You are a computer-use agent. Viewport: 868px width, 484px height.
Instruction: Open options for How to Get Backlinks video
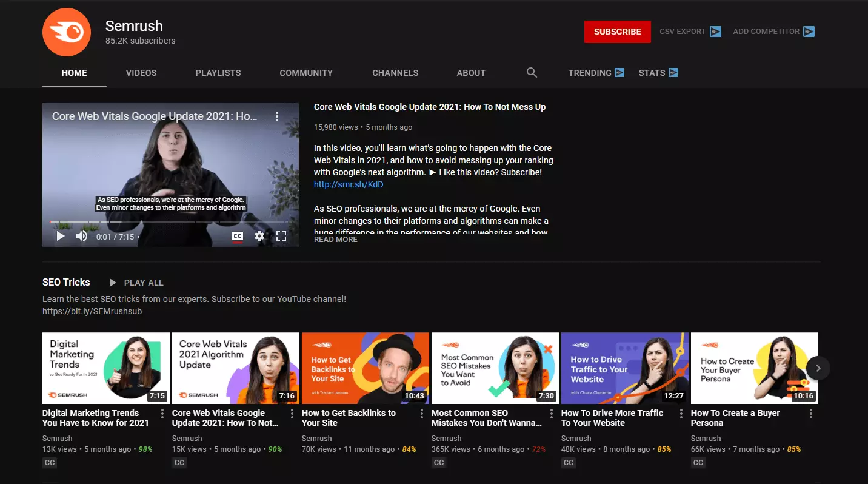pyautogui.click(x=422, y=414)
